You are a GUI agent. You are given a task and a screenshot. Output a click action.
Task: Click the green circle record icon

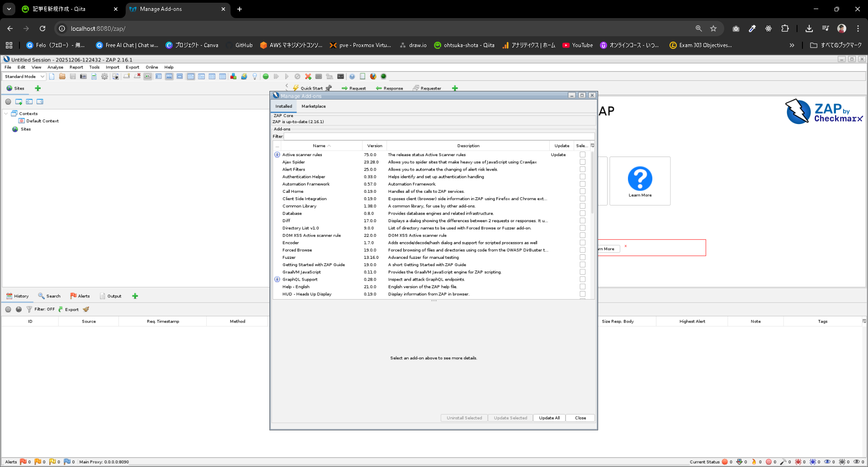266,76
